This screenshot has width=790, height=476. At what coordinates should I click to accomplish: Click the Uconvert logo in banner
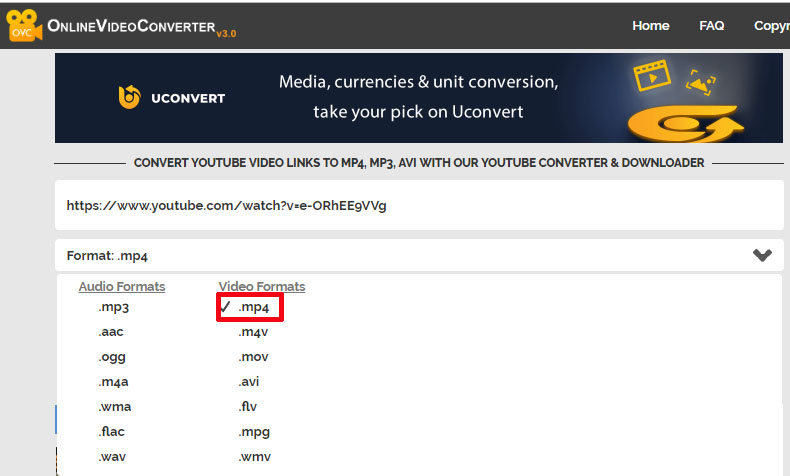click(x=172, y=98)
